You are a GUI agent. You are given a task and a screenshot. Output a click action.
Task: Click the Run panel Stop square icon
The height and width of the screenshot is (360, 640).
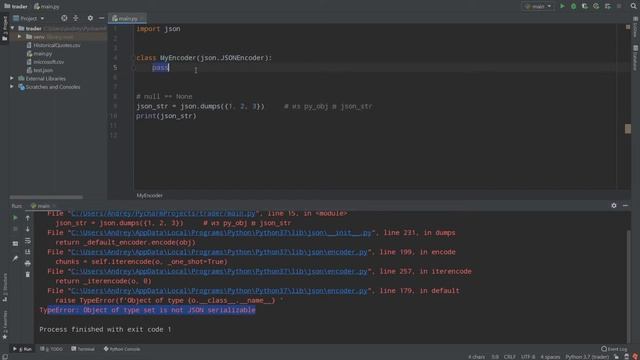click(15, 229)
